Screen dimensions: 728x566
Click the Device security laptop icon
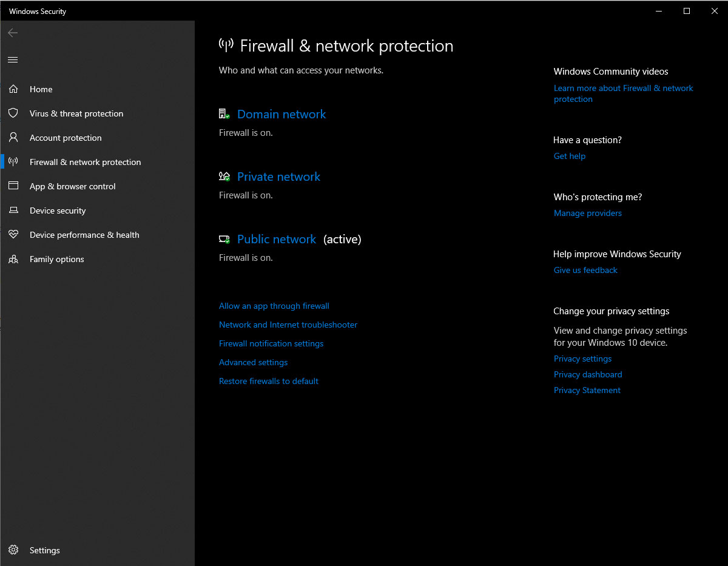(x=13, y=211)
